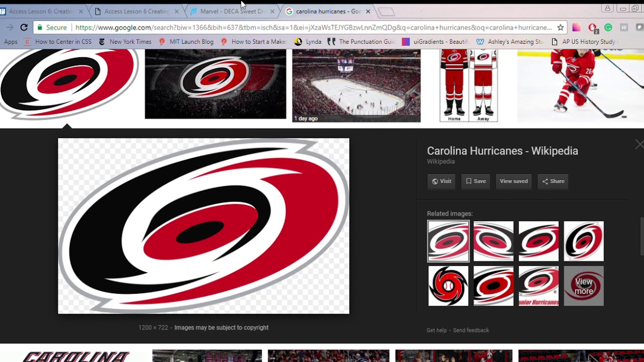Viewport: 644px width, 362px height.
Task: Open Chrome user profile button
Action: (608, 9)
